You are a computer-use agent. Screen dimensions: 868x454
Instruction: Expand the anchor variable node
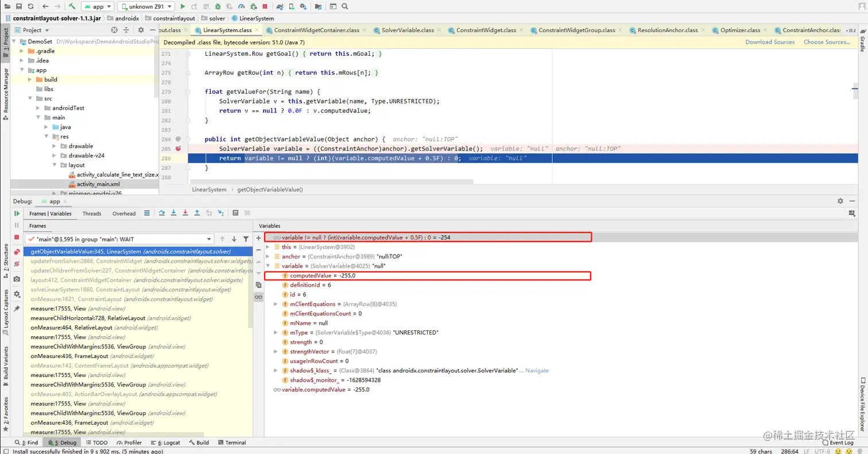[268, 256]
